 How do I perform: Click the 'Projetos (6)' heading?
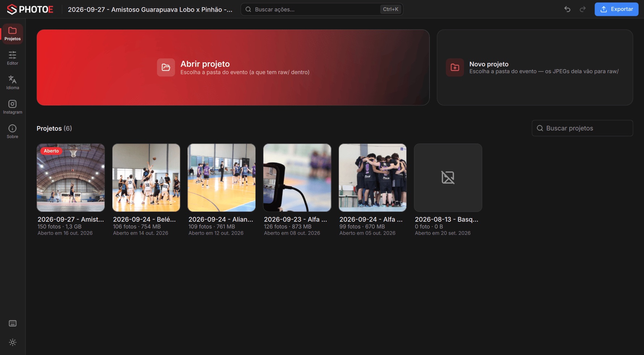coord(54,129)
